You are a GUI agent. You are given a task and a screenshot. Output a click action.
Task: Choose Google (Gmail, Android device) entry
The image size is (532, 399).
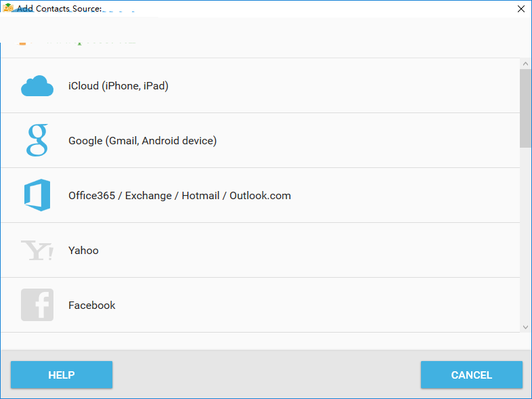click(x=142, y=141)
